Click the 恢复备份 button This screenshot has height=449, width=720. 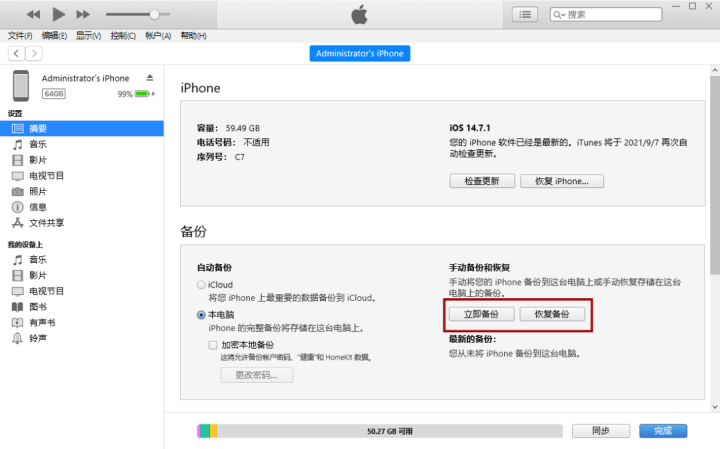coord(552,314)
